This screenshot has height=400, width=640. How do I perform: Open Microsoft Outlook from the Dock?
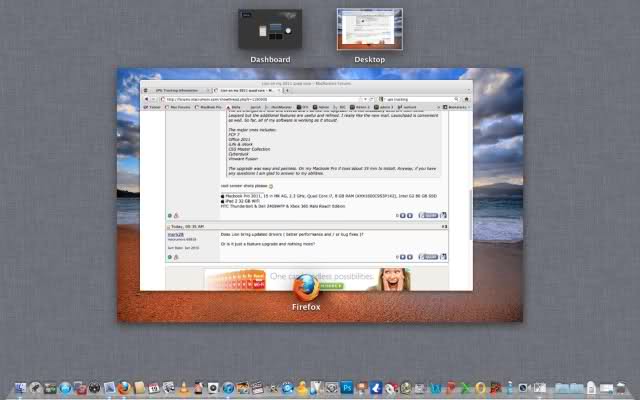tap(480, 388)
